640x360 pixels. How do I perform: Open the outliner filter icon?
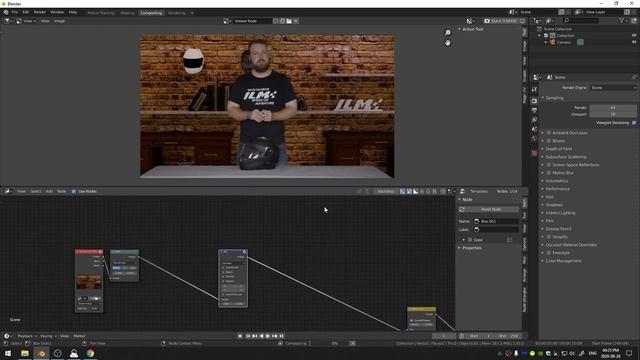tap(621, 20)
